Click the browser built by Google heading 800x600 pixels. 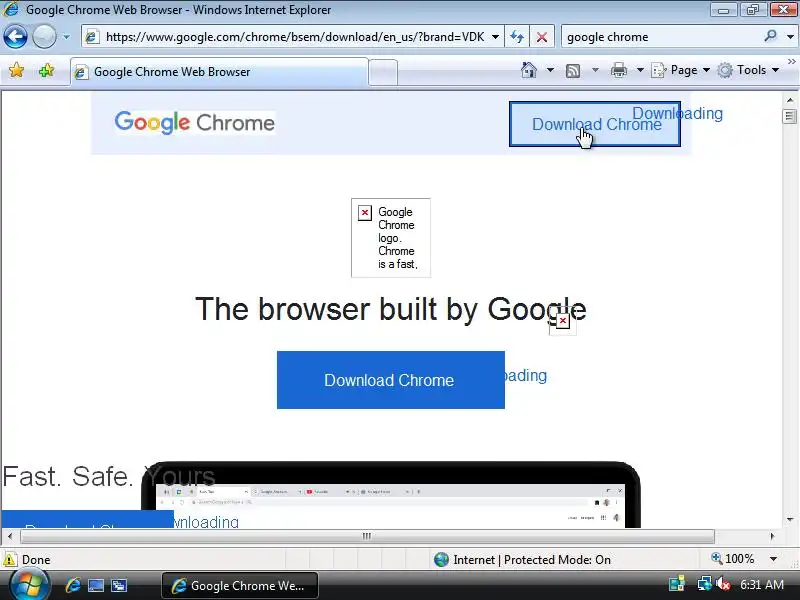(x=391, y=309)
